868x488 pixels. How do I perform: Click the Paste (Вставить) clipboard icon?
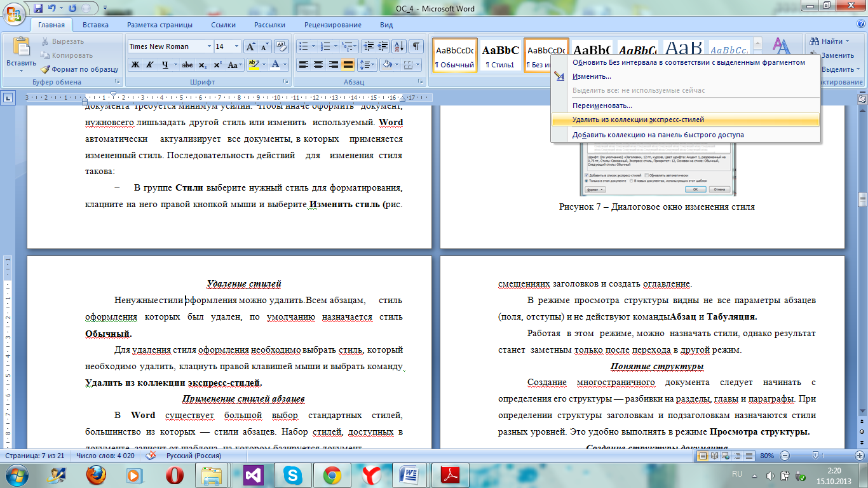(x=21, y=47)
